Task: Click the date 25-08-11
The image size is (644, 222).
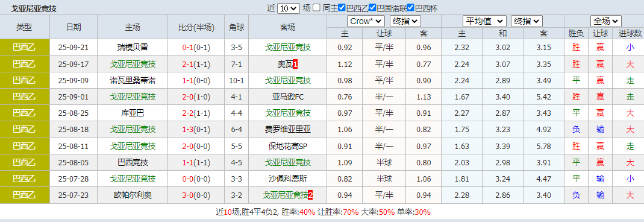Action: 73,146
